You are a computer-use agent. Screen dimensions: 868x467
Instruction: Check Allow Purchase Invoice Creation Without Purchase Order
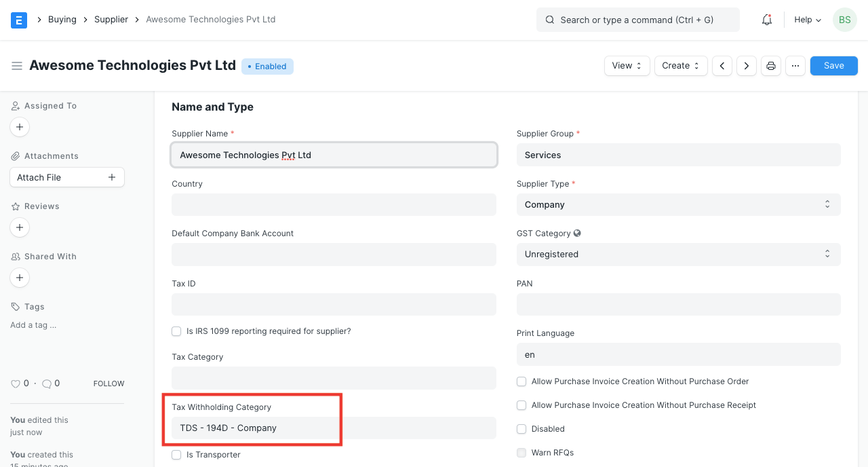(521, 381)
